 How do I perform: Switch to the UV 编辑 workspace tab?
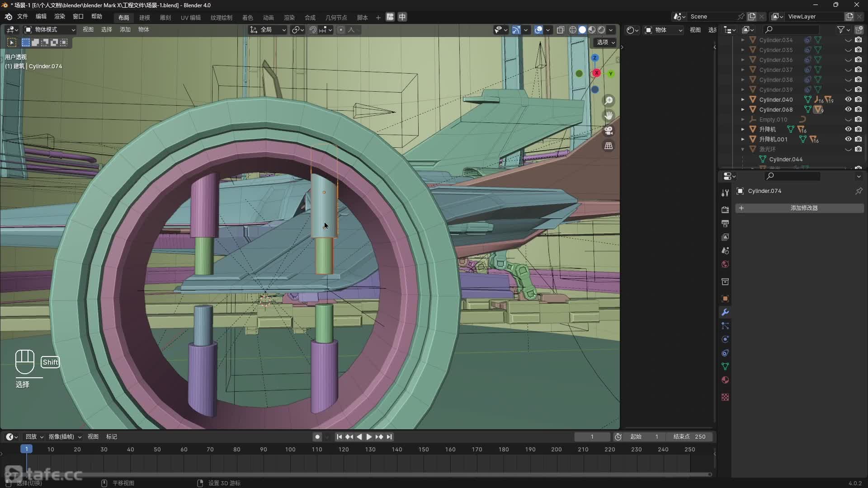(191, 18)
